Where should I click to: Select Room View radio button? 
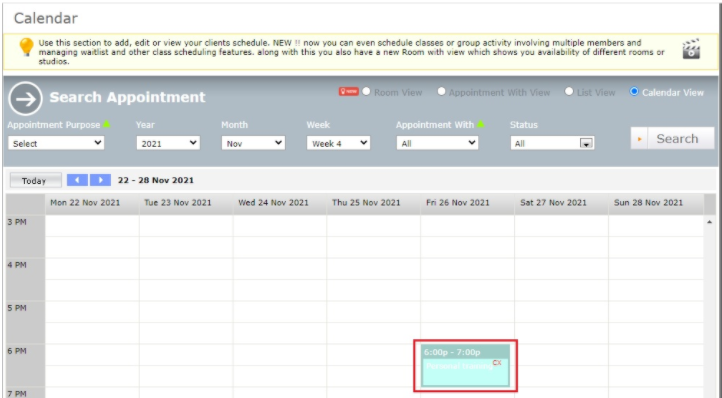pyautogui.click(x=366, y=91)
